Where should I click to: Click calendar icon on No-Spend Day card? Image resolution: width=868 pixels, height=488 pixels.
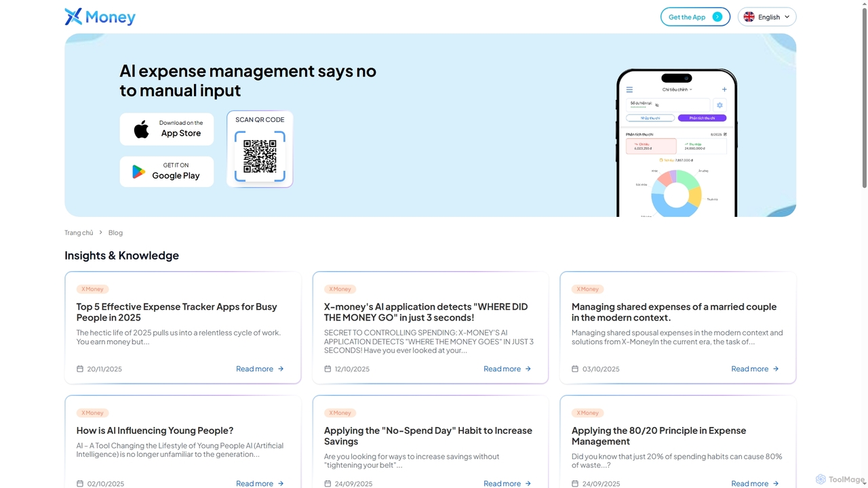[328, 484]
